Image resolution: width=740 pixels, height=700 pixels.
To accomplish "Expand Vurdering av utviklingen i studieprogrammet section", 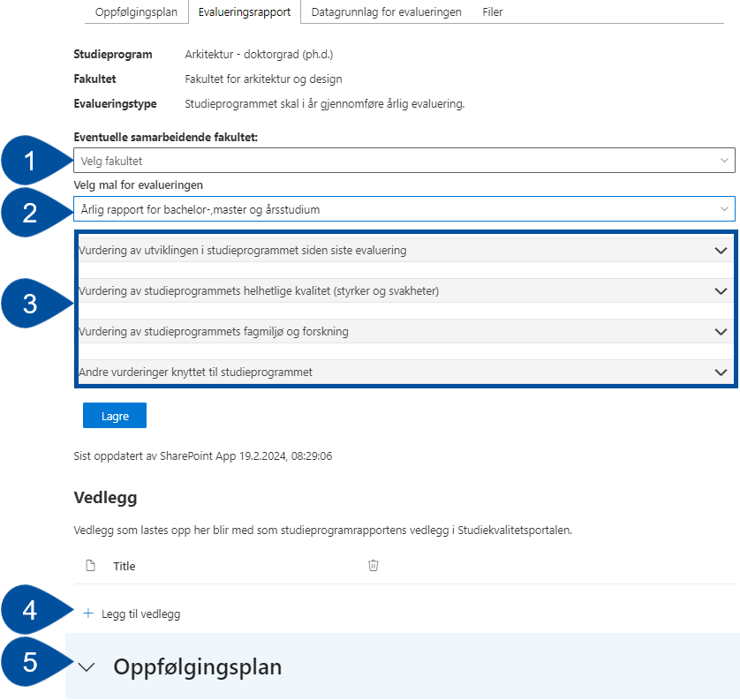I will click(405, 250).
